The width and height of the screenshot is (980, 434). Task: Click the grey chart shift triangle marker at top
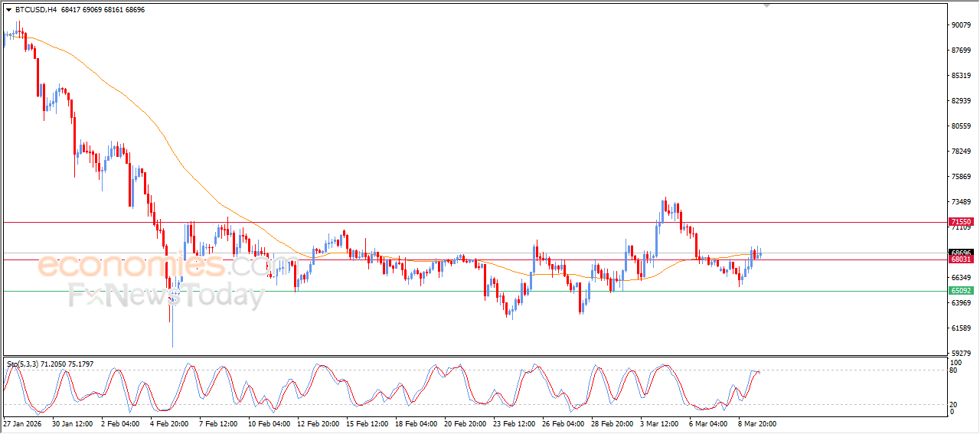tap(766, 5)
